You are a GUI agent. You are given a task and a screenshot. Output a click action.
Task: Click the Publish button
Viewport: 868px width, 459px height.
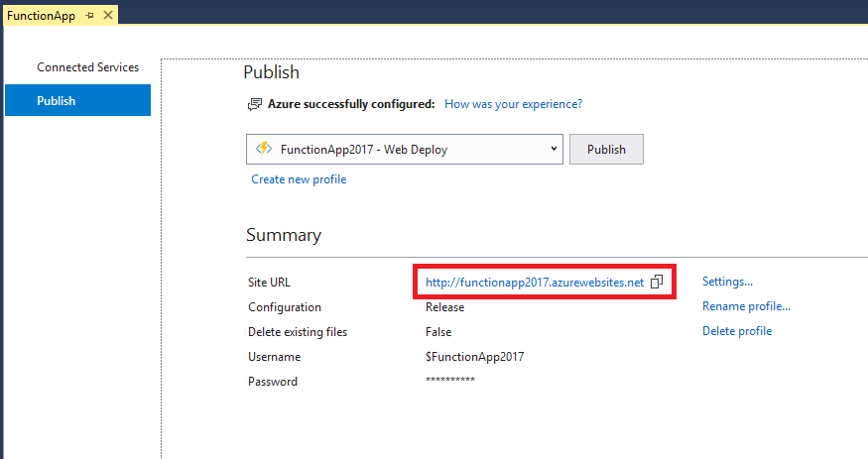coord(606,149)
